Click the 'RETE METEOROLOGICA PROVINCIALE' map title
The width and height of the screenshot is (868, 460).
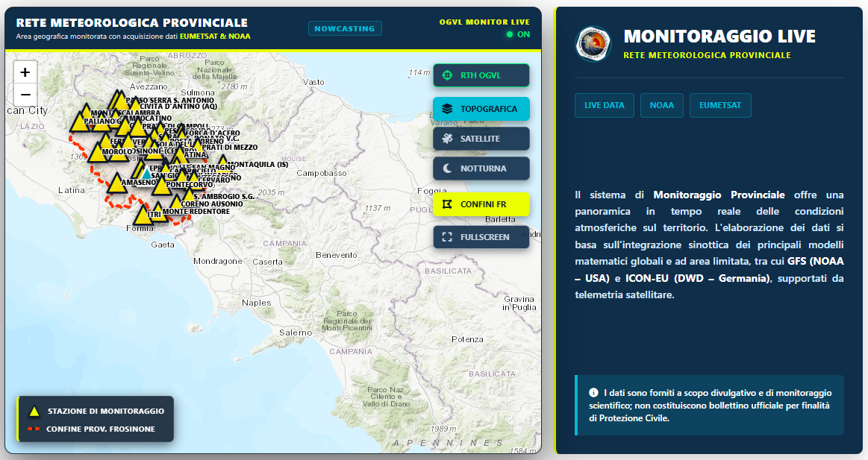coord(132,22)
